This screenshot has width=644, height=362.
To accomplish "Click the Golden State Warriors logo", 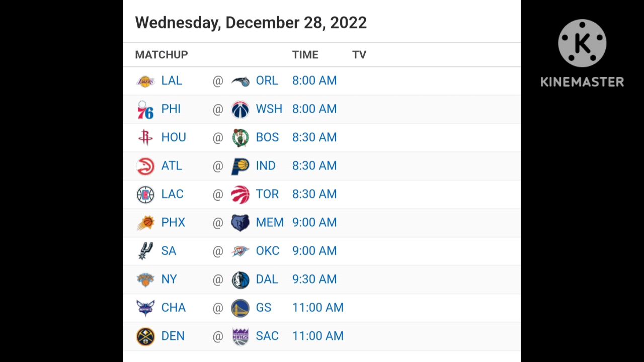I will tap(240, 308).
